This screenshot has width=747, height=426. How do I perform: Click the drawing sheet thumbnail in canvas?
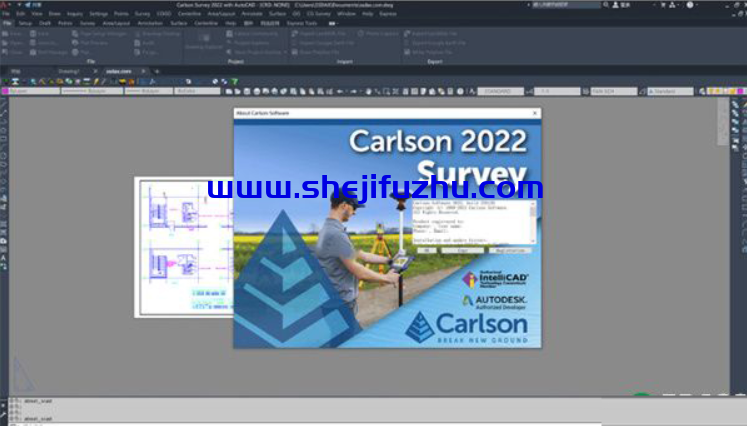coord(184,247)
